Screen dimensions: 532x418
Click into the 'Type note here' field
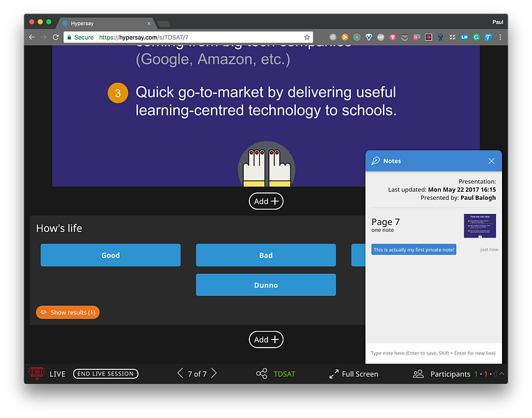[433, 353]
